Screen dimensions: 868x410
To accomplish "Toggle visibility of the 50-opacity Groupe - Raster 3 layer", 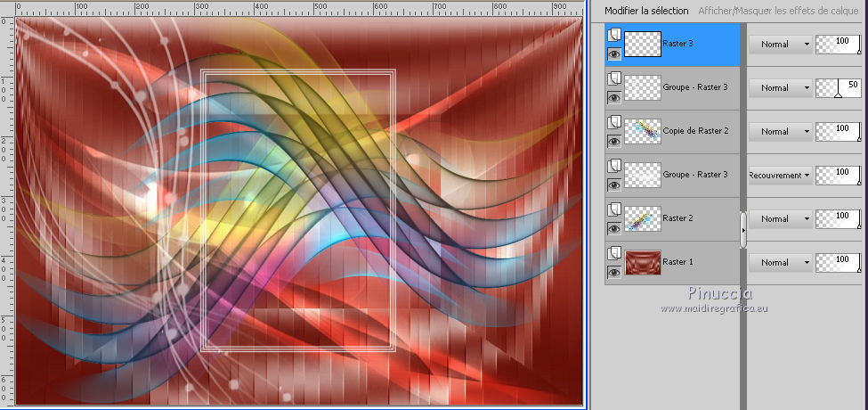I will 614,97.
